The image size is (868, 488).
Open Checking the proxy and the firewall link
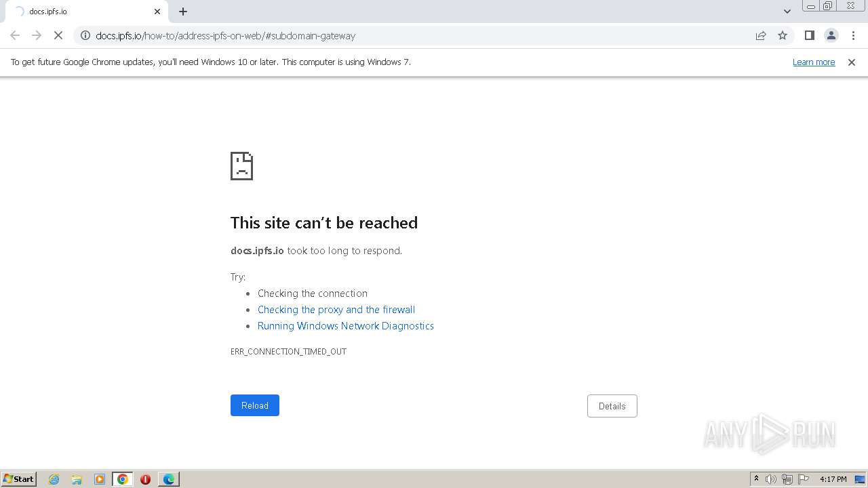click(x=336, y=309)
